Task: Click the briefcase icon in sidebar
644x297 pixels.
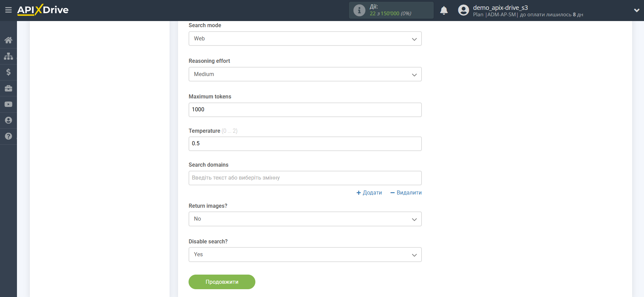Action: 8,88
